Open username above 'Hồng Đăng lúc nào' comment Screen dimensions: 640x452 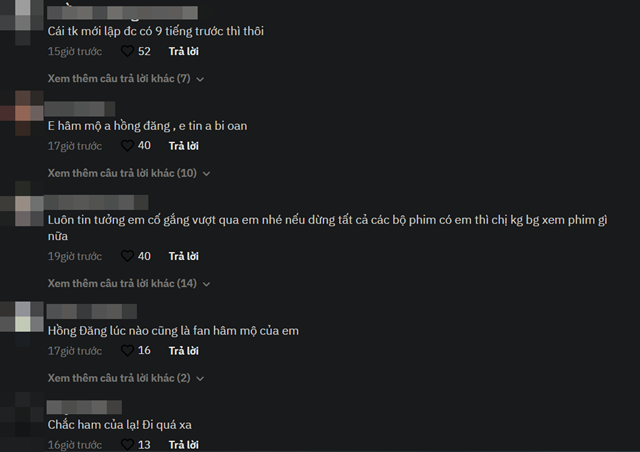92,312
